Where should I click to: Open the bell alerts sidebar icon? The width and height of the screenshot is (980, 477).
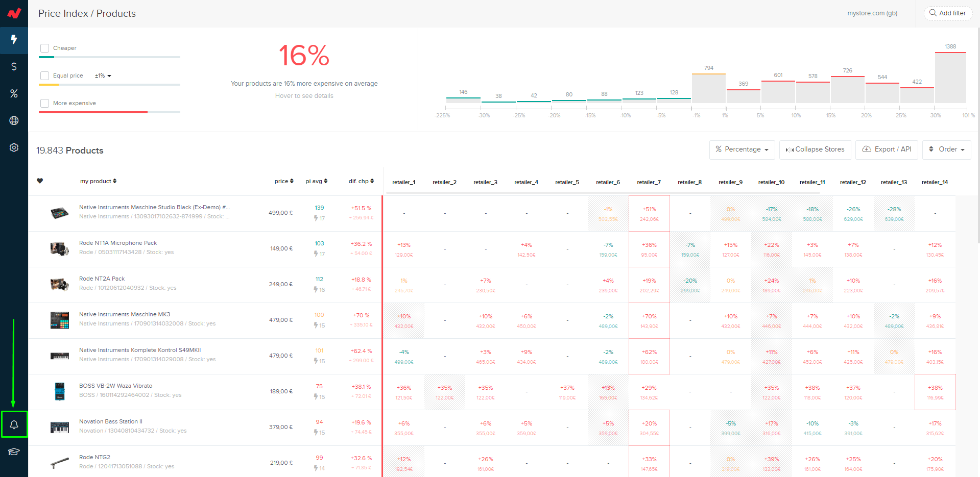pos(14,424)
